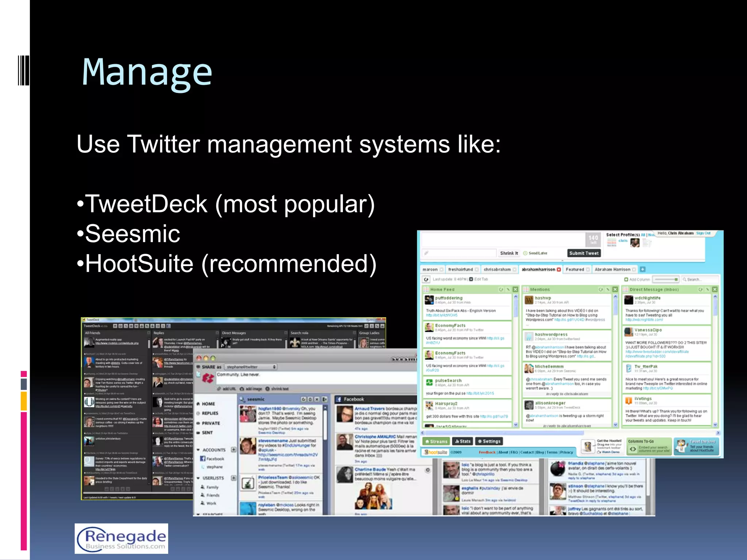This screenshot has height=560, width=747.
Task: Add a userlist with the plus beside USERLISTS
Action: [233, 478]
